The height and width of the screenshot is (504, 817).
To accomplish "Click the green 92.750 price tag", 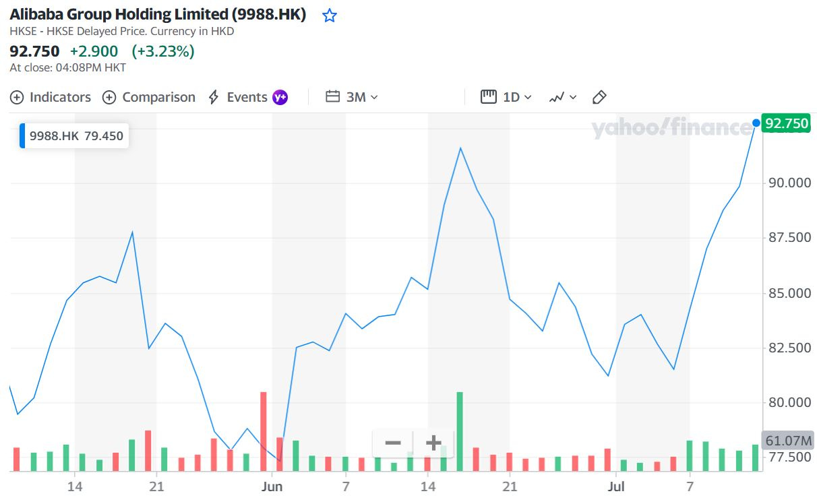I will coord(786,123).
